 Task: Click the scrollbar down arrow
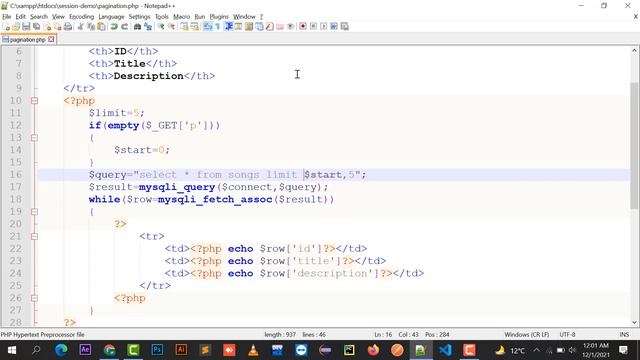(x=634, y=322)
